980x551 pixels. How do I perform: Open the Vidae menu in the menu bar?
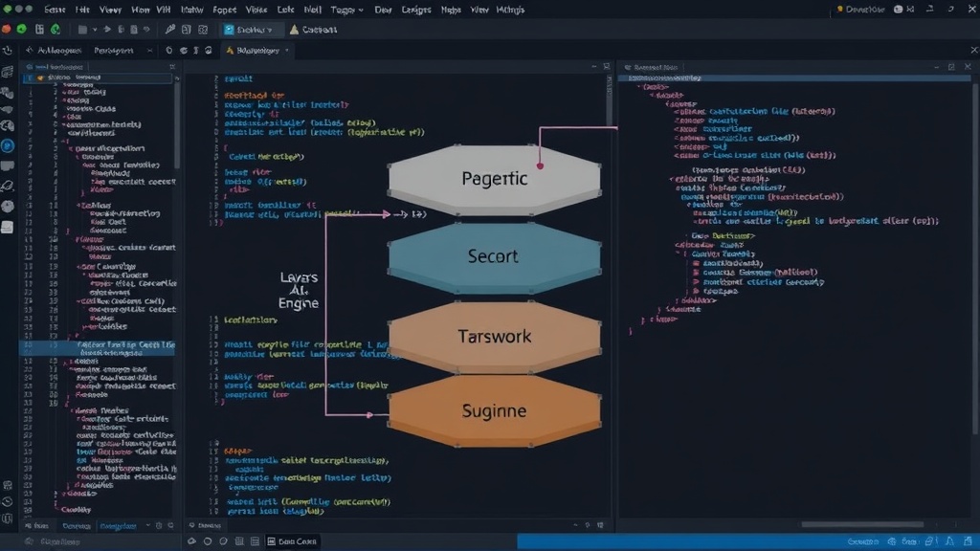tap(256, 10)
